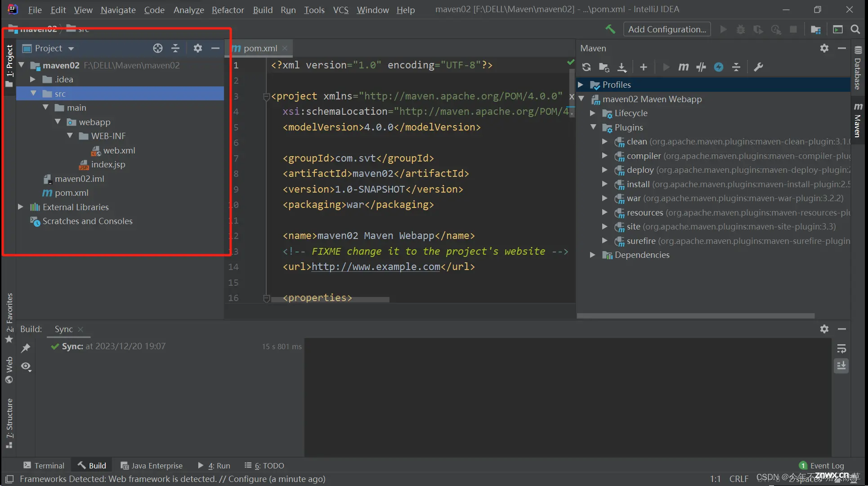This screenshot has width=868, height=486.
Task: Open the Event Log
Action: [x=822, y=465]
